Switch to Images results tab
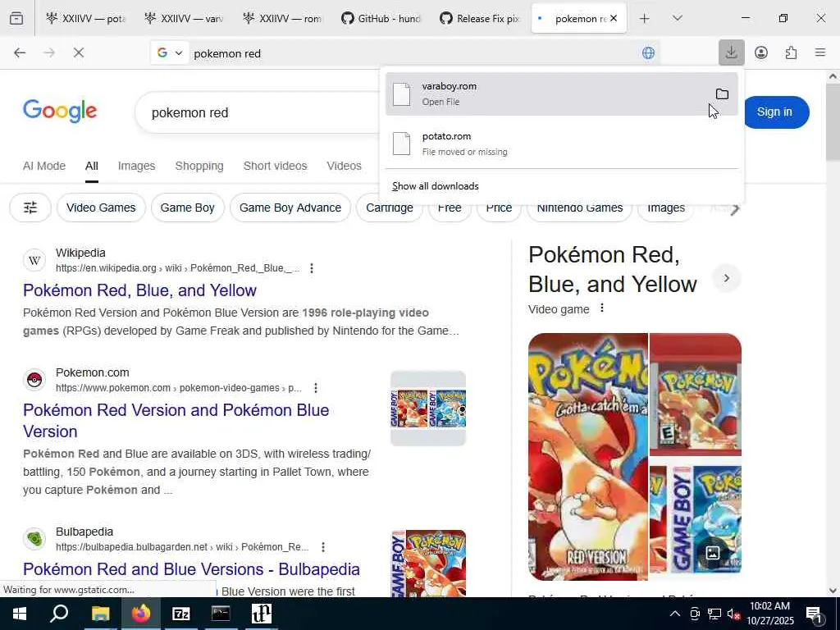The height and width of the screenshot is (630, 840). coord(137,166)
